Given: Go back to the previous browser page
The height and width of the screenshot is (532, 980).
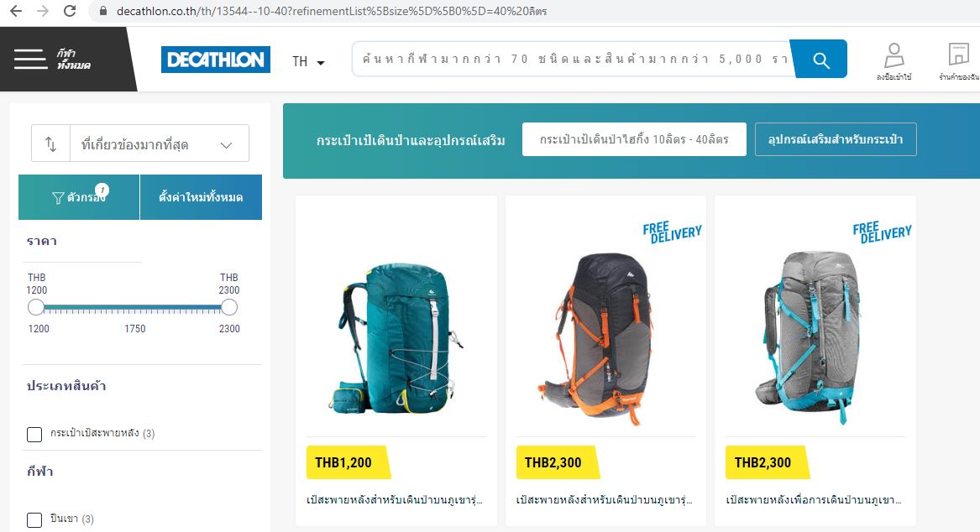Looking at the screenshot, I should click(x=16, y=11).
